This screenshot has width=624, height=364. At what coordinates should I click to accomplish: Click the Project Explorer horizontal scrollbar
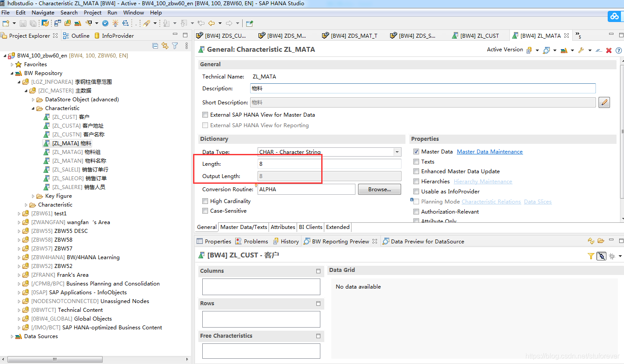(x=55, y=359)
